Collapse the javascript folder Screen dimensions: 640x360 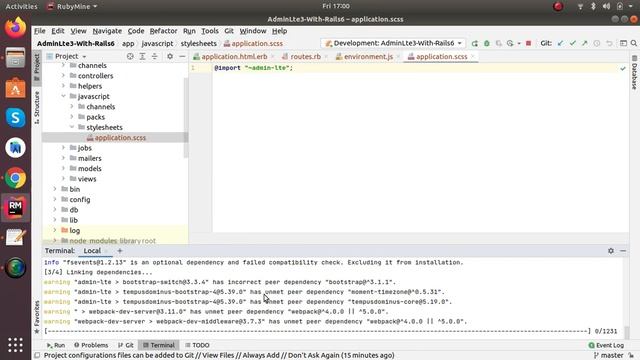tap(63, 96)
